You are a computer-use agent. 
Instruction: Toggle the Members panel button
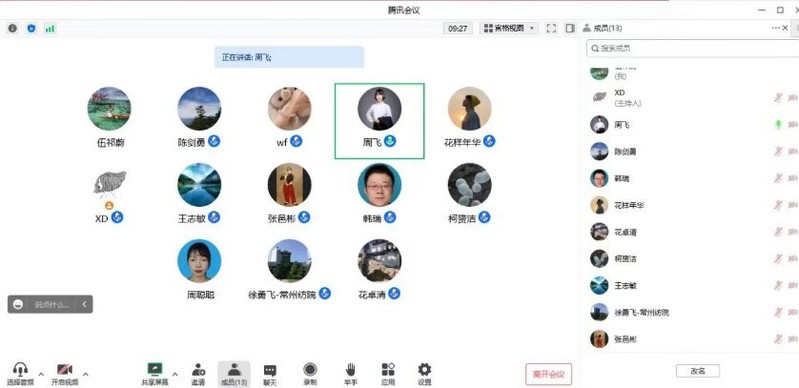coord(234,374)
